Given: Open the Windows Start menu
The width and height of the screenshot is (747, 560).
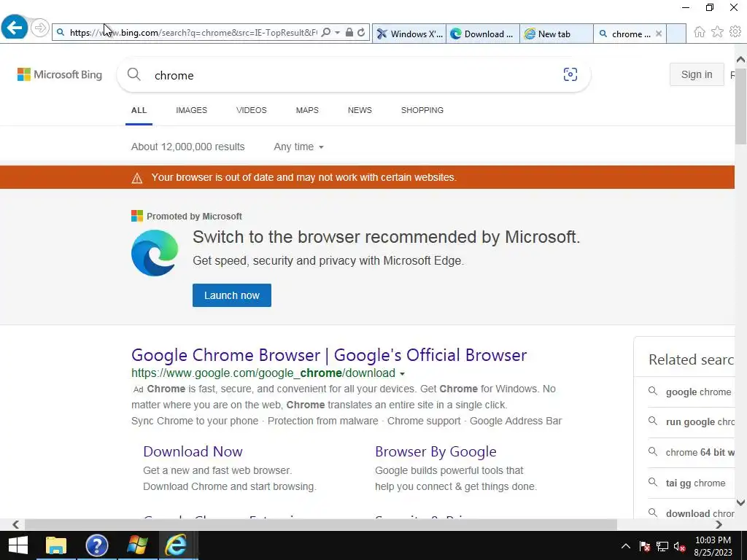Looking at the screenshot, I should 18,545.
